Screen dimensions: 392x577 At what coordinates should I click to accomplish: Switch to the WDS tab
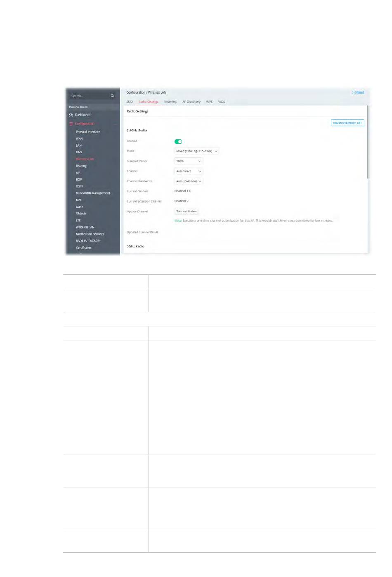[x=222, y=102]
